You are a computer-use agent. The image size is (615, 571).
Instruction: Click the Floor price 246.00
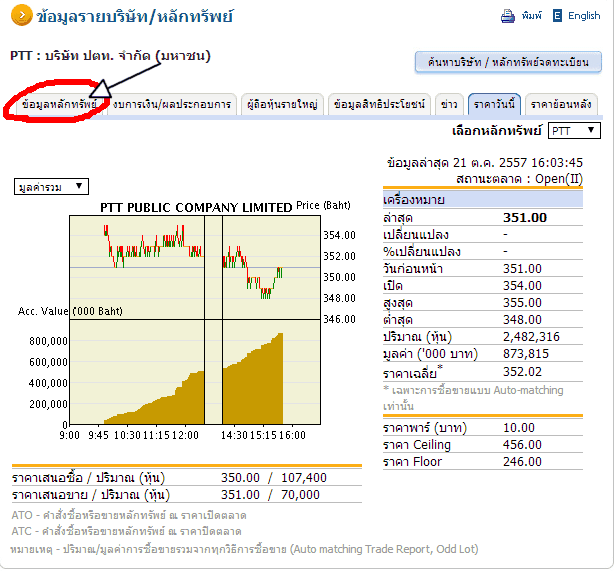click(522, 462)
